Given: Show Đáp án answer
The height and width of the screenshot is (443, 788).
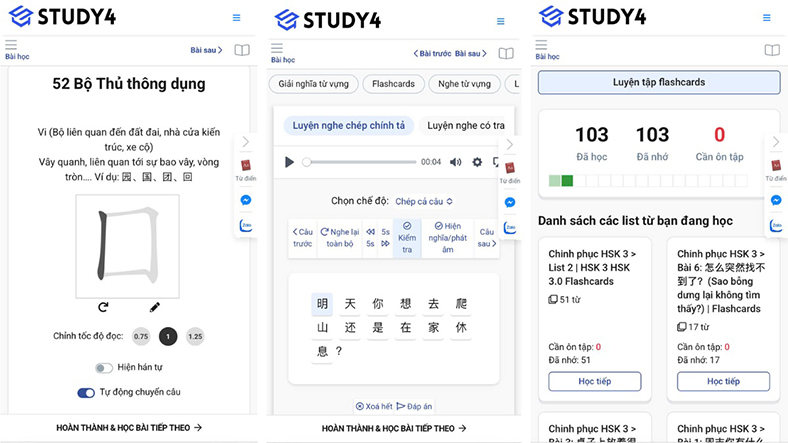Looking at the screenshot, I should point(414,406).
